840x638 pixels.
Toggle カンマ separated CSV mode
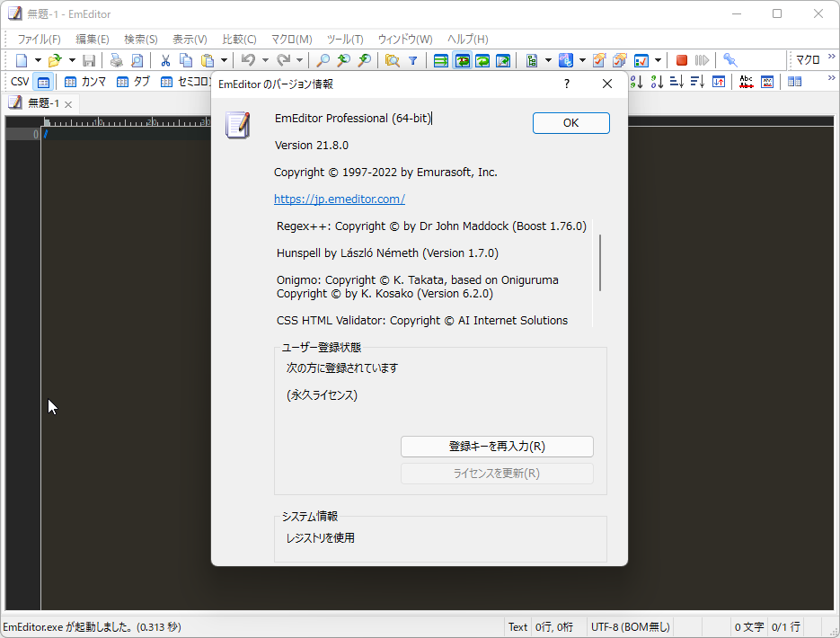(85, 81)
